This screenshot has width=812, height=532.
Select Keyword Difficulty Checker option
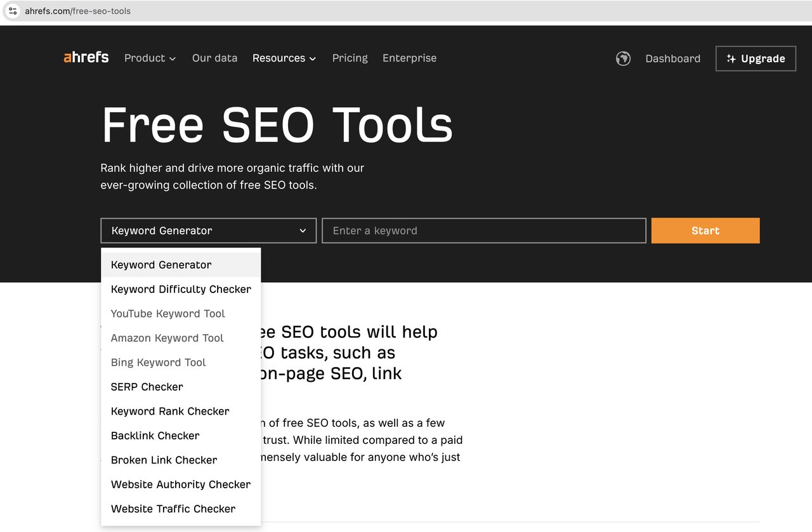click(181, 289)
